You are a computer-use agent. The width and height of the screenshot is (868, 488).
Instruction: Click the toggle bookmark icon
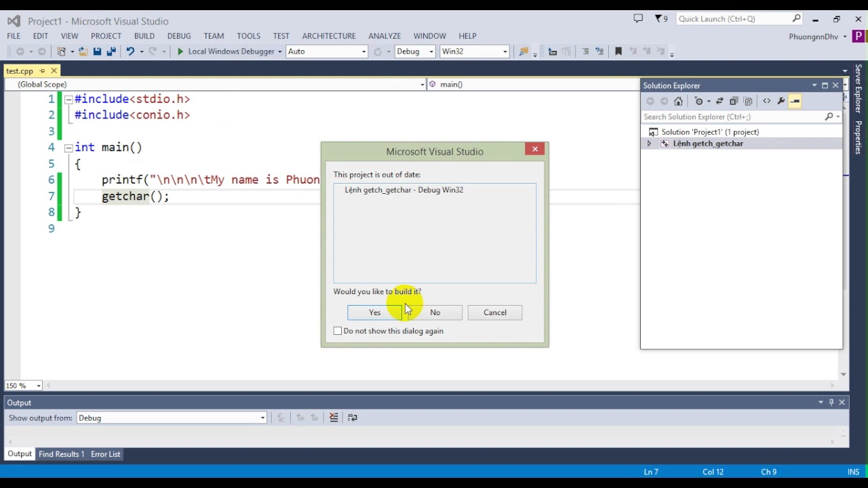(618, 52)
